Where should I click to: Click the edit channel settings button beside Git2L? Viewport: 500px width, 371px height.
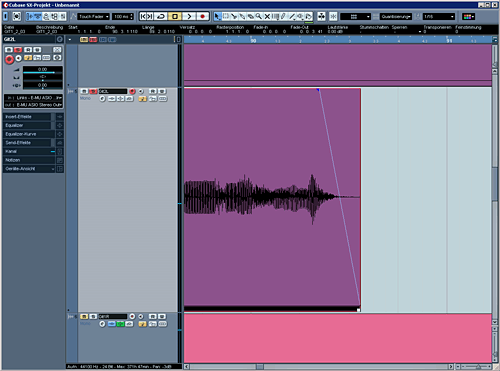(x=59, y=39)
